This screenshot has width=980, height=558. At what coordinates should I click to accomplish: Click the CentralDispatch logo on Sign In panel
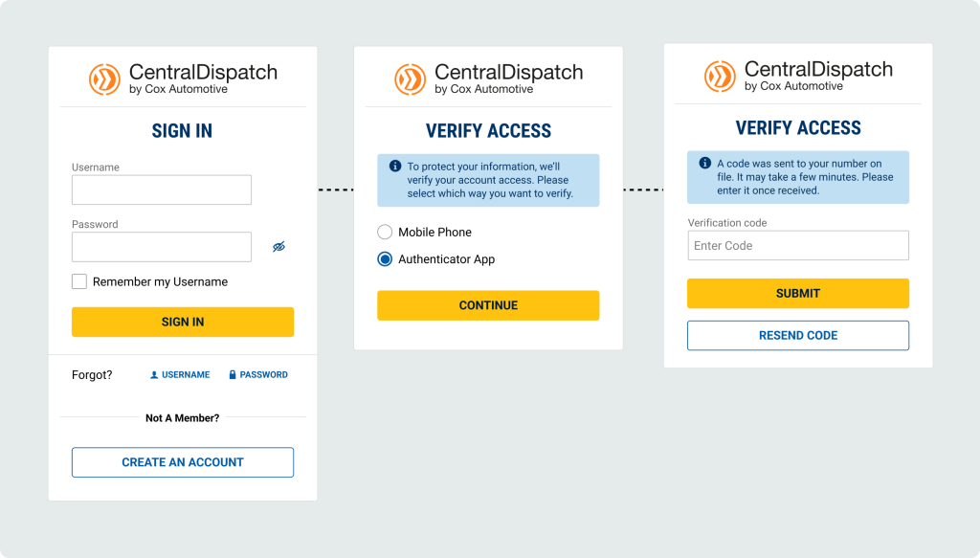pyautogui.click(x=183, y=78)
